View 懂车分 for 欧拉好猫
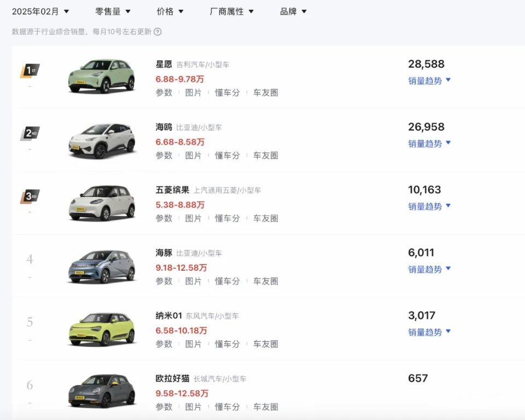The image size is (525, 420). 227,407
